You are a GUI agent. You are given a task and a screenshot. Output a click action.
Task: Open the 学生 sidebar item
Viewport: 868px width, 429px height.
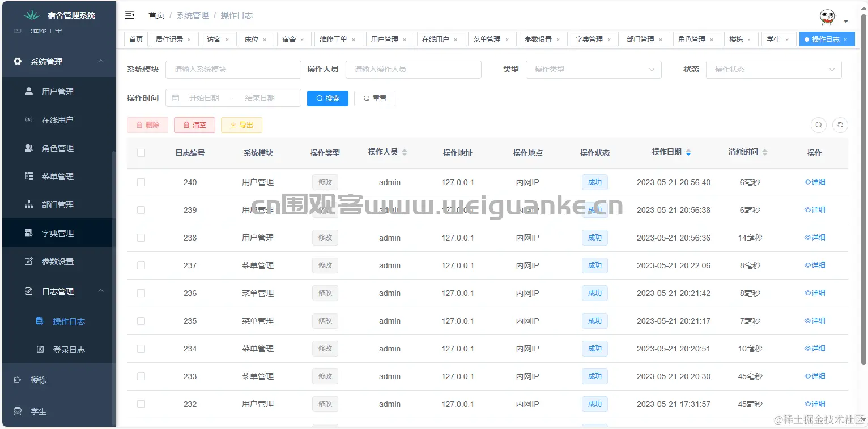coord(58,411)
